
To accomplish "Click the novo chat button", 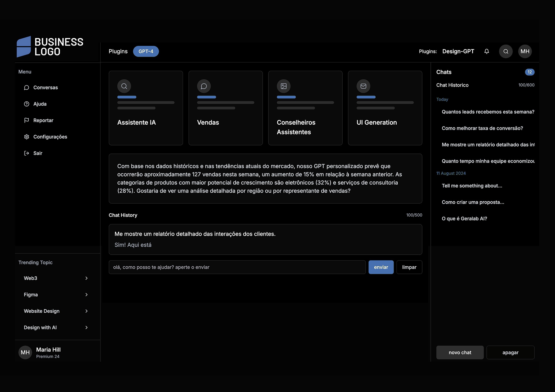I will 460,352.
